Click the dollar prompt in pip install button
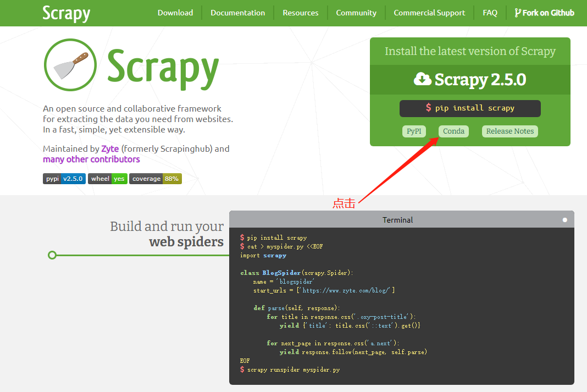 coord(430,108)
